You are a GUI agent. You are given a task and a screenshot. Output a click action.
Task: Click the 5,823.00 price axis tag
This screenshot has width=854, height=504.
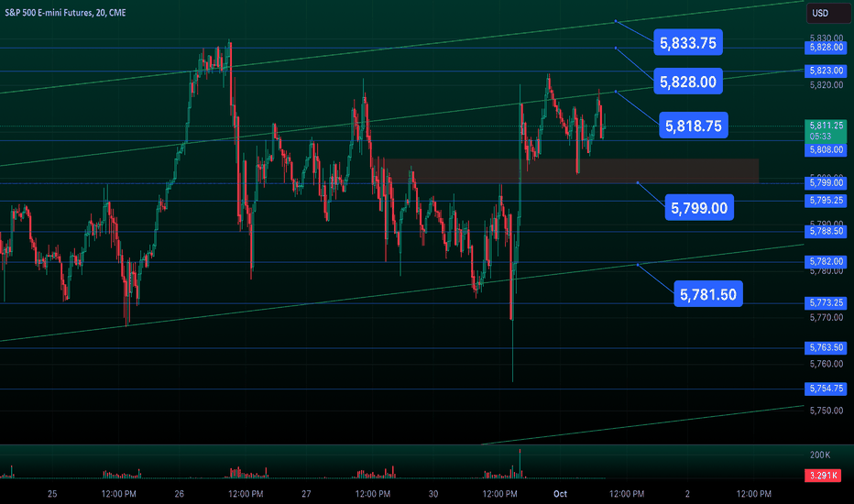[827, 71]
